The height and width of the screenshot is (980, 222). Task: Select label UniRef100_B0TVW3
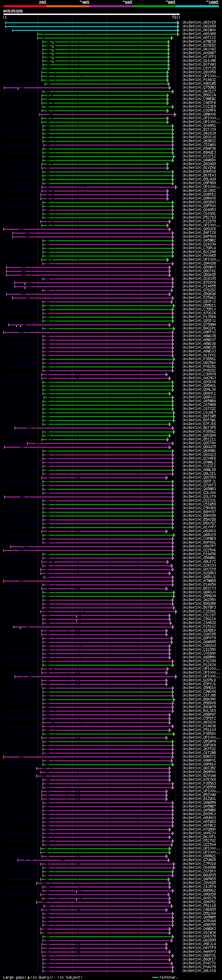[x=199, y=64]
